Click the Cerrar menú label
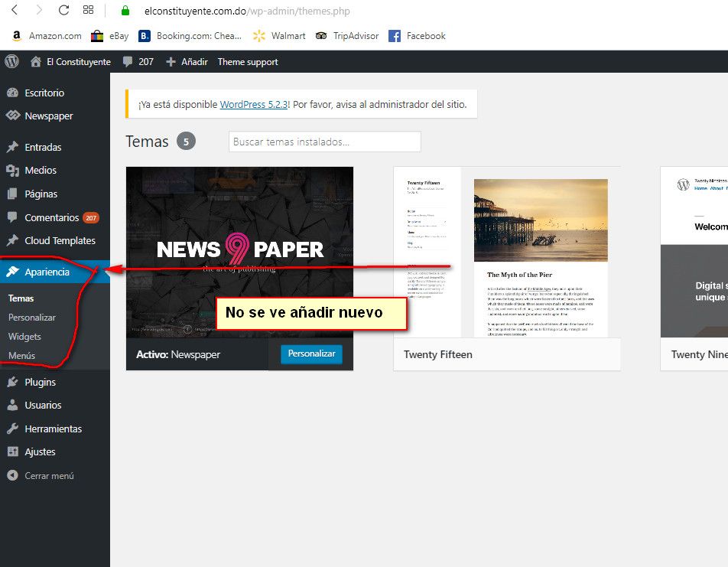The height and width of the screenshot is (567, 728). point(49,476)
